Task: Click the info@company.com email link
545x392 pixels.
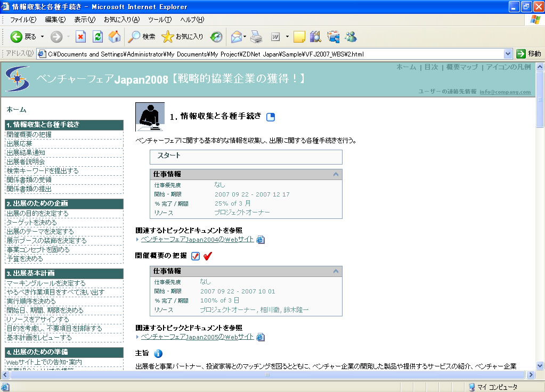Action: [505, 92]
